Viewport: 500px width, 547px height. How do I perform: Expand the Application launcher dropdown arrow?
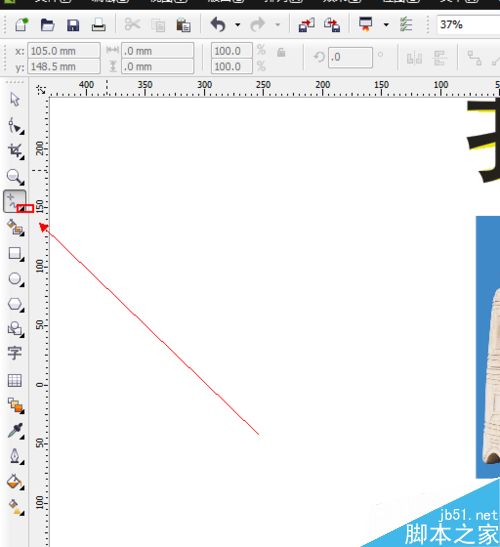[386, 25]
